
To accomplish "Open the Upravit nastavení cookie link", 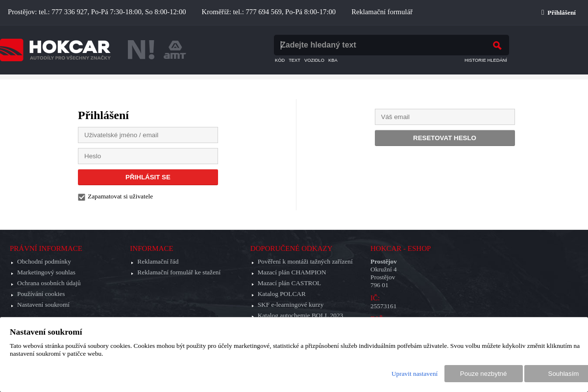I will pyautogui.click(x=415, y=373).
